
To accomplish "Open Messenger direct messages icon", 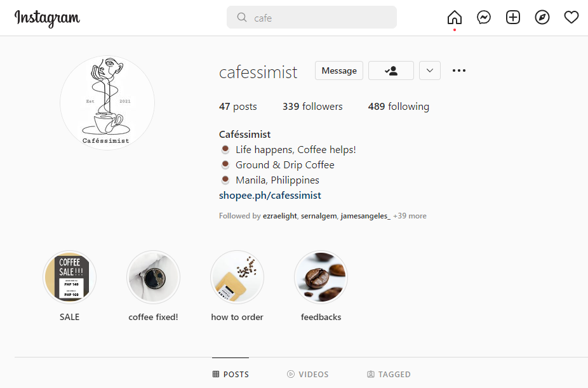I will [484, 17].
